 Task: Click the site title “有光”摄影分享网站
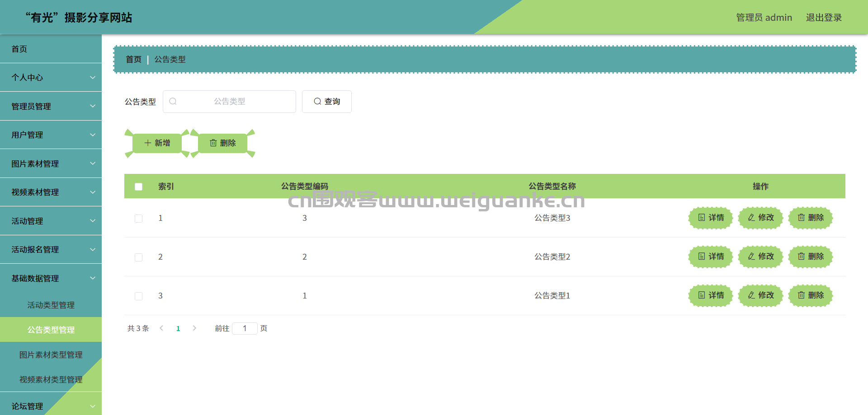79,17
